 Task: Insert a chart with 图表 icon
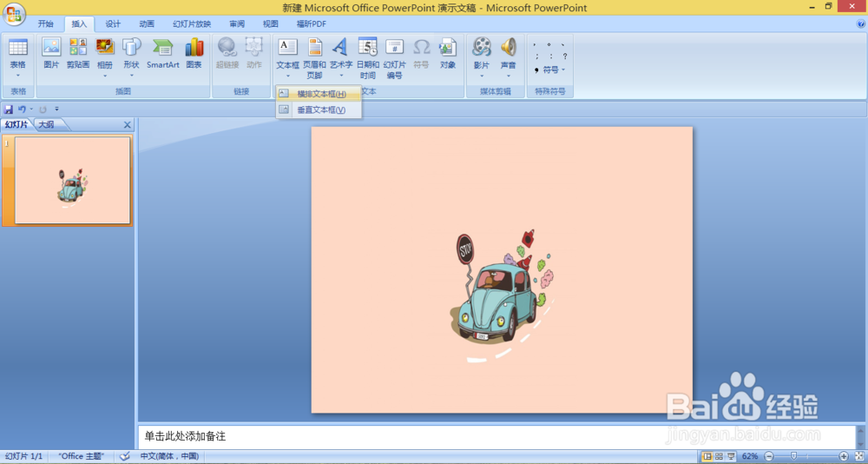click(x=194, y=47)
